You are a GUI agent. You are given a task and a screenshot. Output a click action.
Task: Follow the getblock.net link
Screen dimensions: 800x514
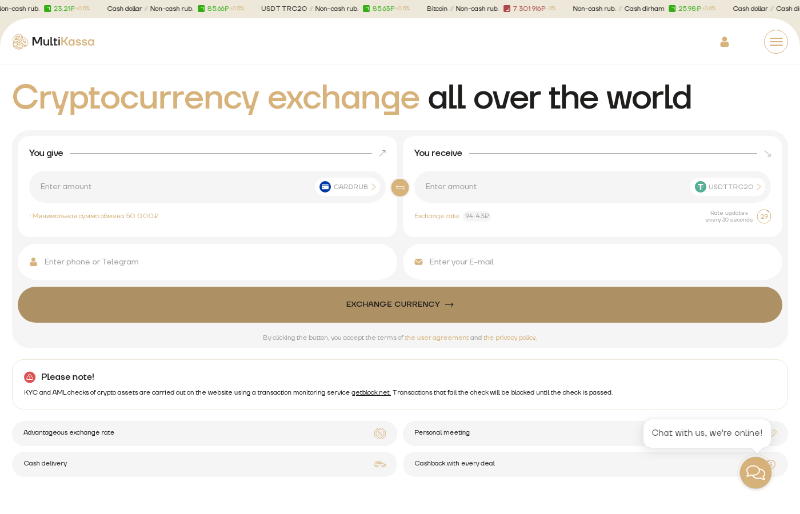tap(371, 393)
